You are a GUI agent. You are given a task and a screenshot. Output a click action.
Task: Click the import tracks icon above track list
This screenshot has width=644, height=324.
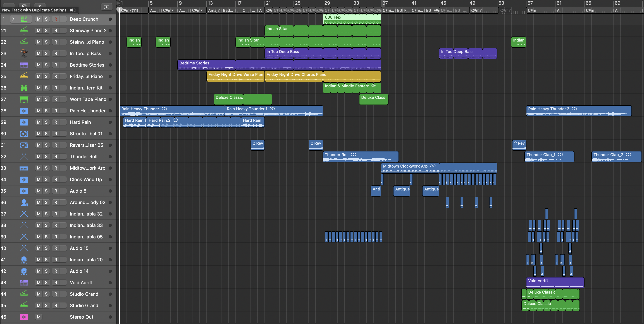107,7
